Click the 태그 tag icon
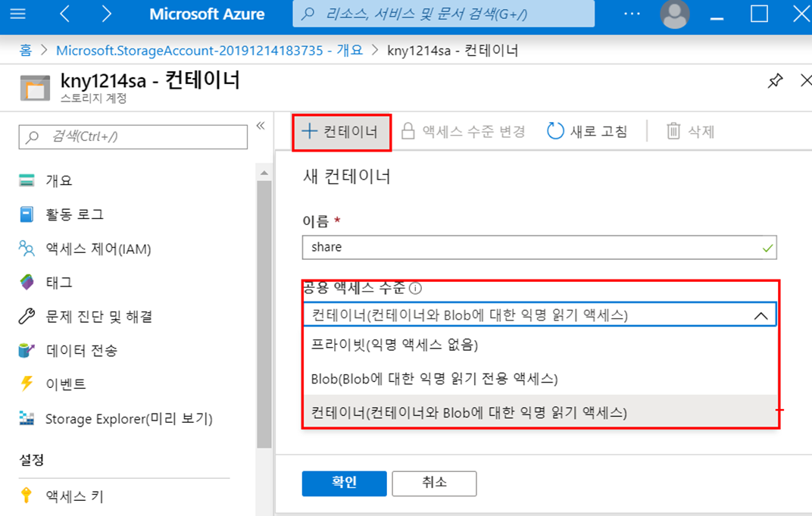The image size is (812, 516). click(27, 283)
